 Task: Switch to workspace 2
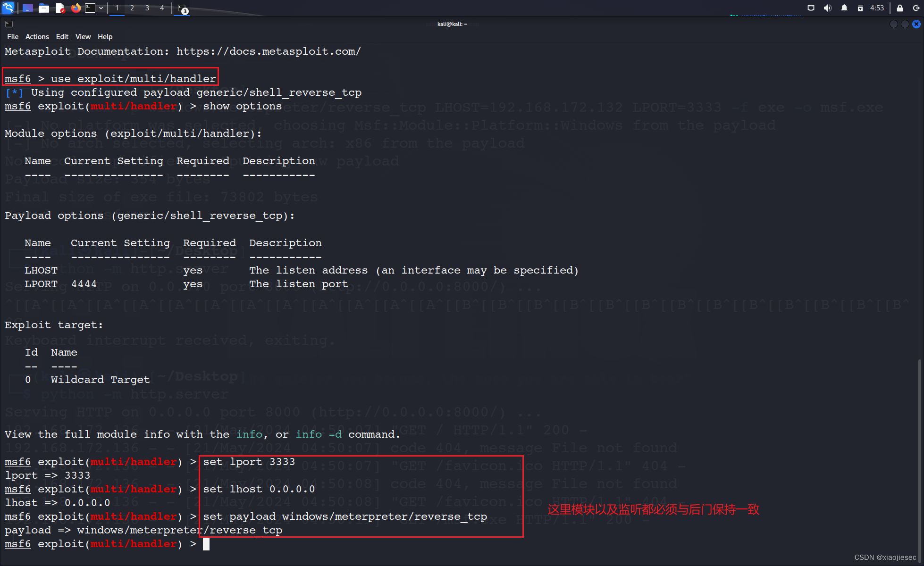click(x=132, y=8)
